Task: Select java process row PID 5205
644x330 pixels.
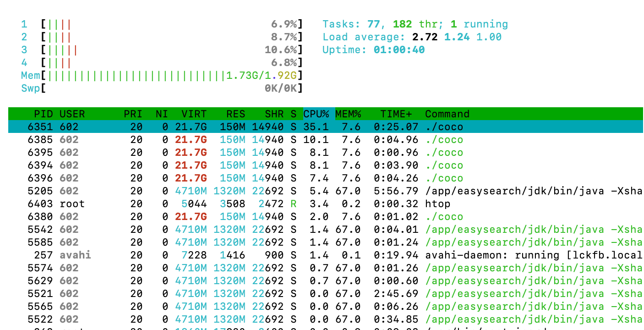Action: click(x=326, y=191)
